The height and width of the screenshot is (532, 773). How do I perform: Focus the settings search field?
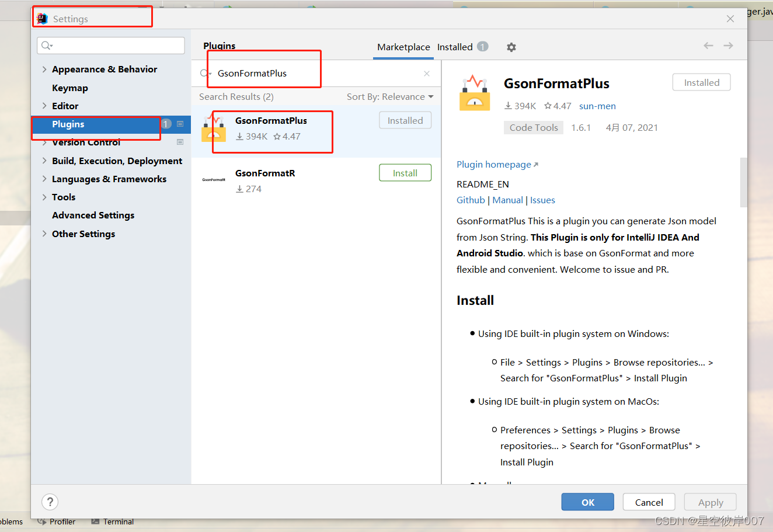pyautogui.click(x=111, y=46)
